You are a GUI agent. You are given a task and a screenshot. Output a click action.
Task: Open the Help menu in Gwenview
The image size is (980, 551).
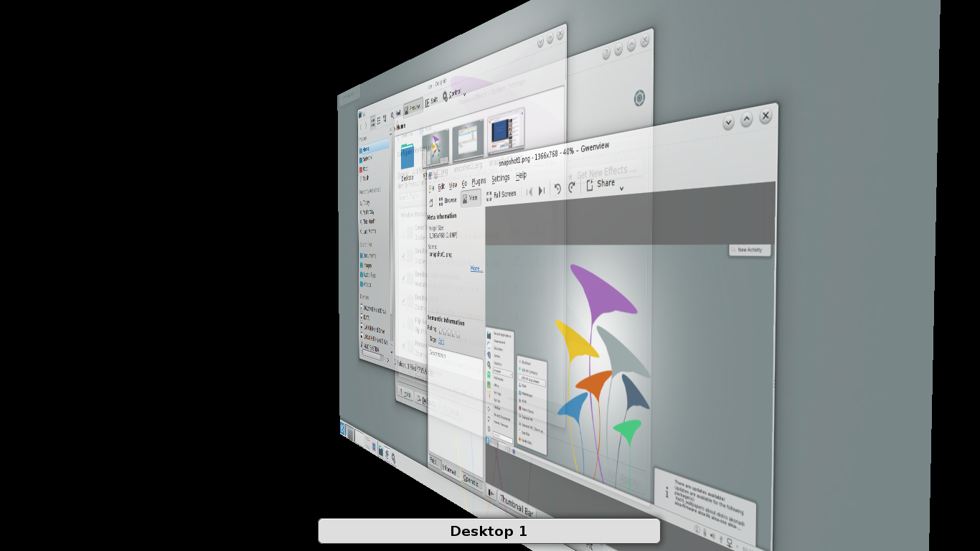[522, 176]
